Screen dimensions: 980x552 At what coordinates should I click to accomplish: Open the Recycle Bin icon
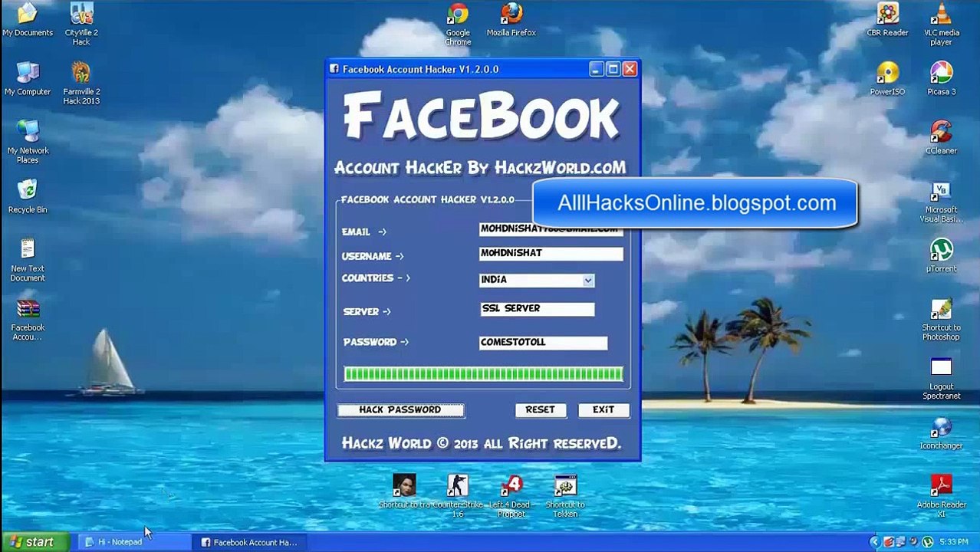tap(28, 197)
